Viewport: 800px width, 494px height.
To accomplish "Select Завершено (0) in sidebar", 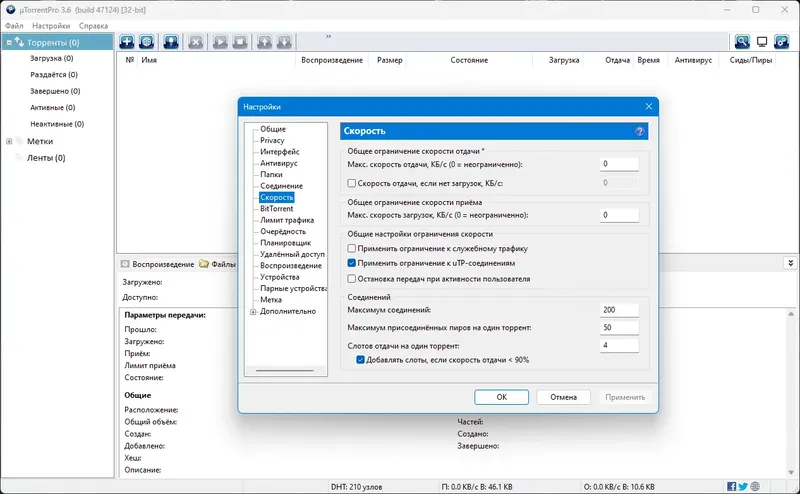I will point(55,91).
